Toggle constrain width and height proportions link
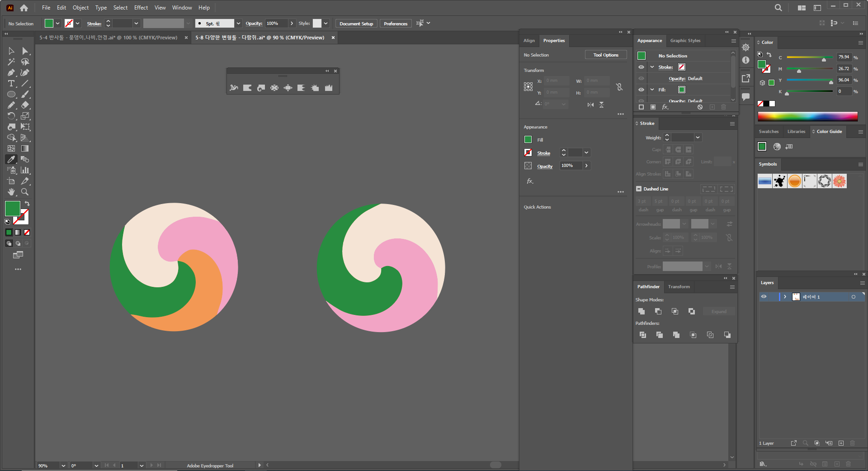Viewport: 868px width, 471px height. coord(619,86)
